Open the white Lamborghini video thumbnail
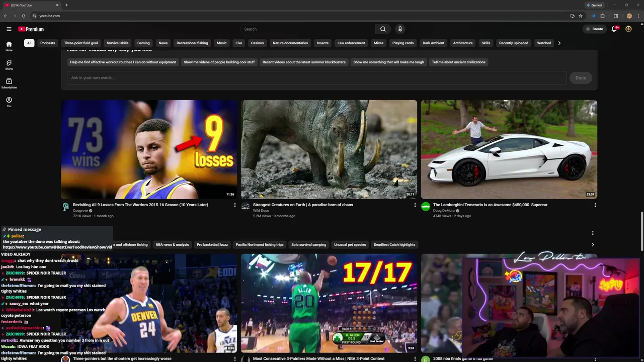644x362 pixels. click(509, 149)
